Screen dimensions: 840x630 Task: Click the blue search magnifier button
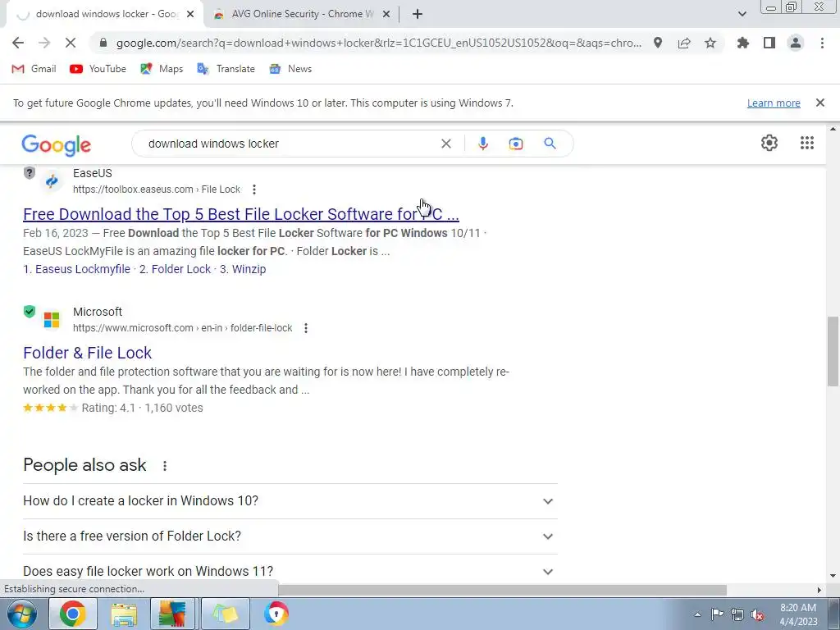pos(550,144)
